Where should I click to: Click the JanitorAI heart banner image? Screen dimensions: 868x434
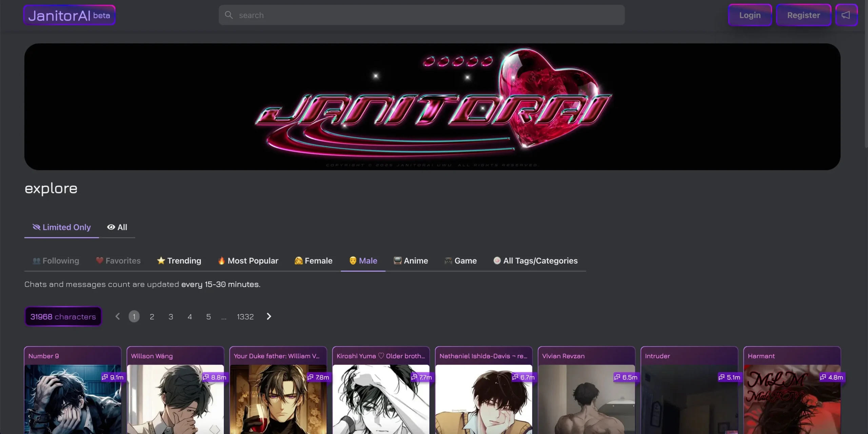coord(432,106)
